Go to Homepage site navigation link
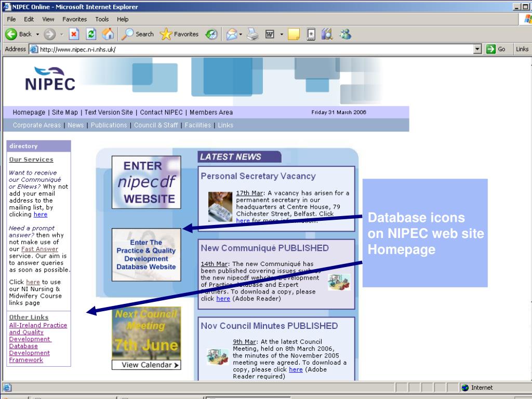This screenshot has height=399, width=532. click(29, 112)
